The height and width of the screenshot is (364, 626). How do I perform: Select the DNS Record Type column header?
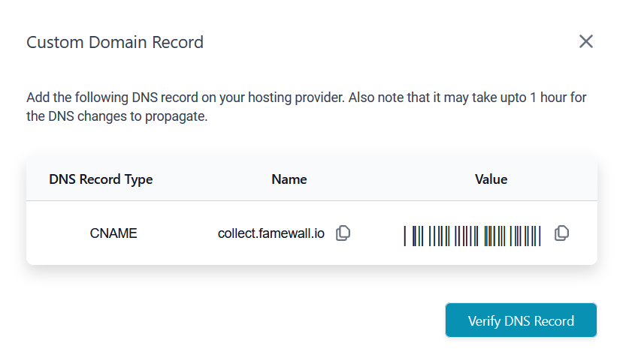[101, 179]
